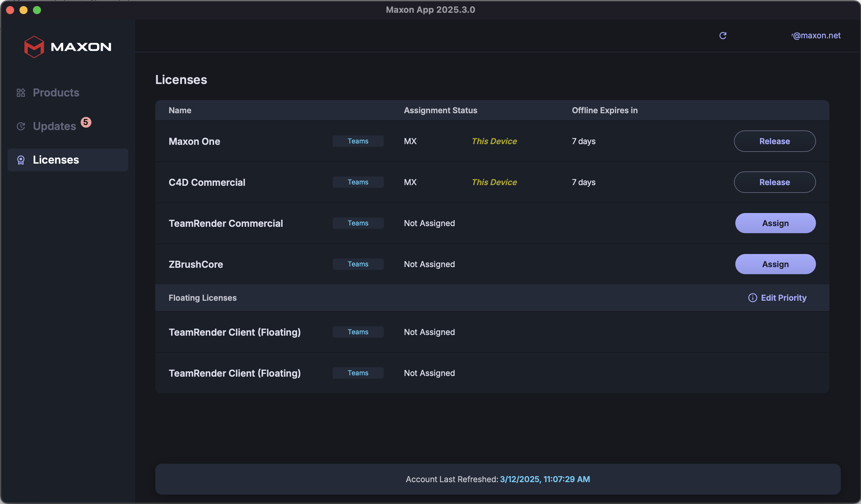Select the Maxon One license name

(x=194, y=141)
